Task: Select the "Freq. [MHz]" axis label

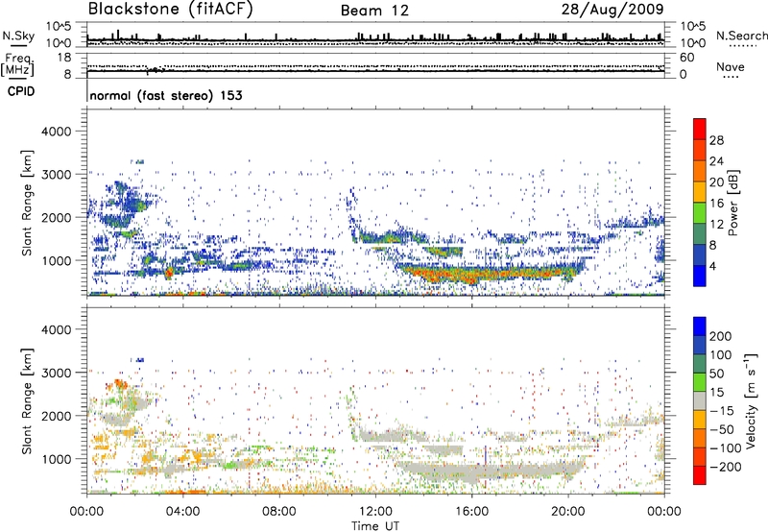Action: click(x=18, y=64)
